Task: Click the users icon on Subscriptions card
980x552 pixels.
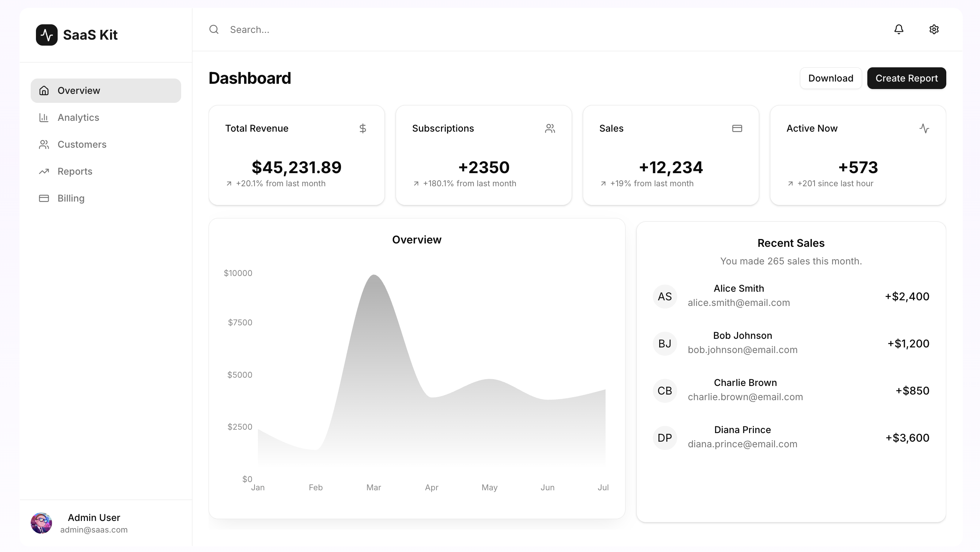Action: coord(550,129)
